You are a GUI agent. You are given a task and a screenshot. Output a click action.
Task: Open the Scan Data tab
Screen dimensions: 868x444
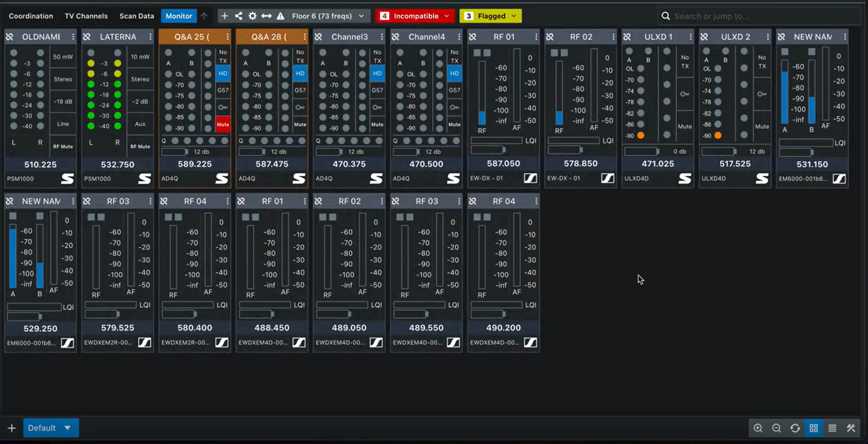coord(136,16)
